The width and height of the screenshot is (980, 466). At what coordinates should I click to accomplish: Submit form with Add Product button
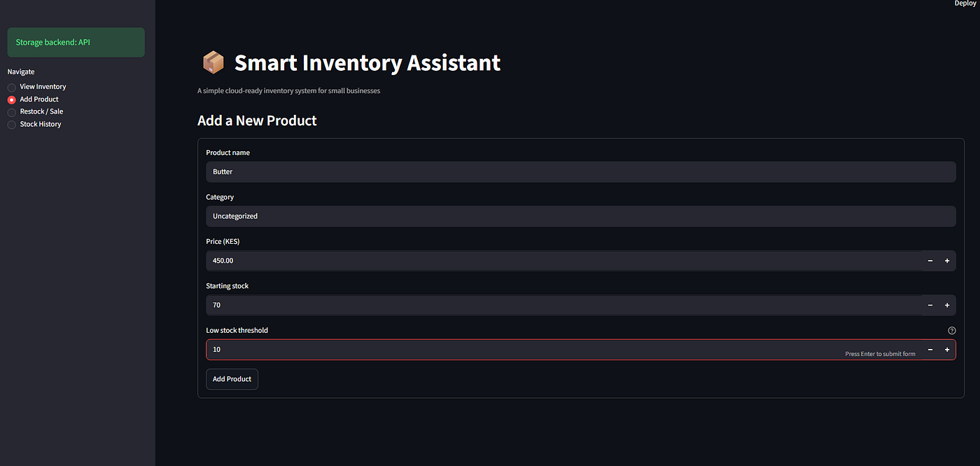click(232, 379)
